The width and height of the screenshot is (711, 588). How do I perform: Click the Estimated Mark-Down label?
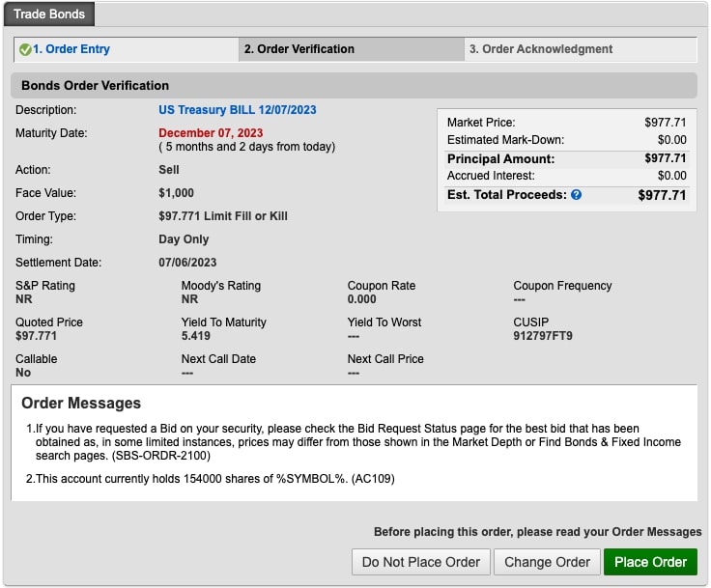tap(505, 140)
